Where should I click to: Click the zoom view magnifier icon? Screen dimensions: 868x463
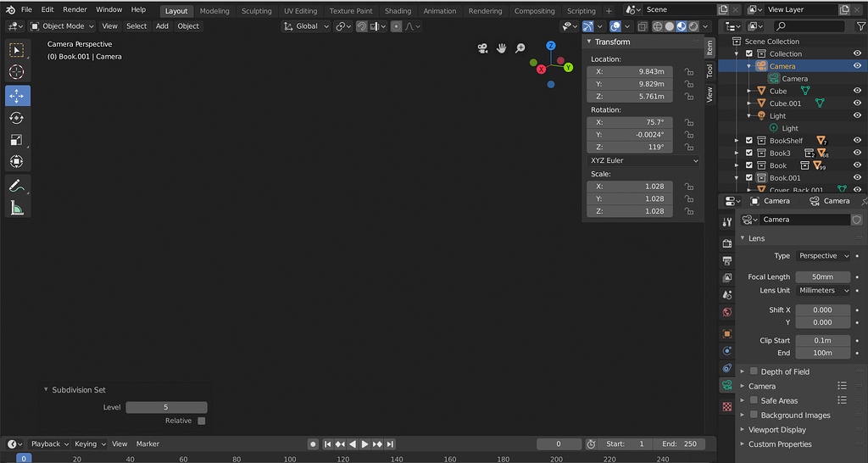click(x=520, y=48)
